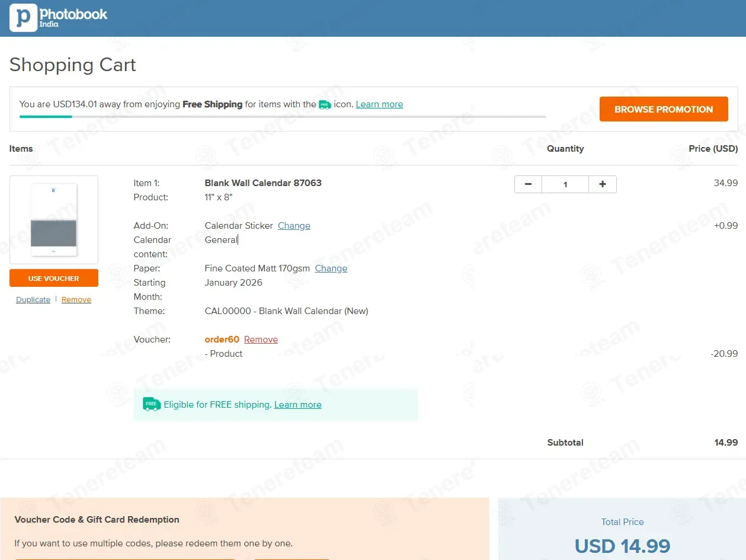Click the free shipping truck icon in banner
746x560 pixels.
(x=325, y=104)
